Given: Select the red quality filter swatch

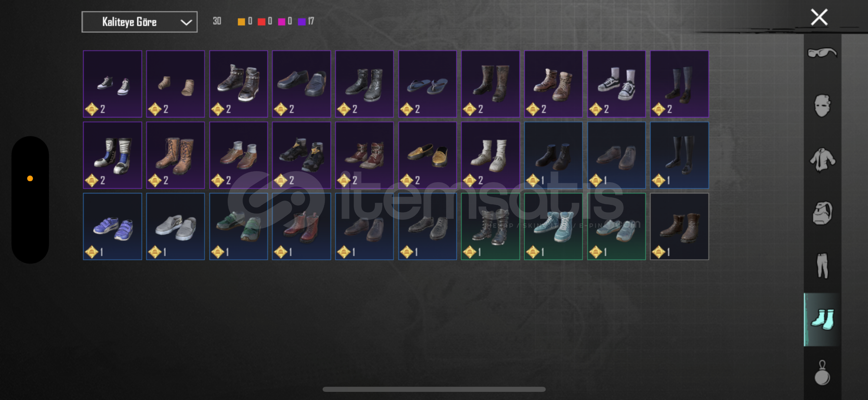Looking at the screenshot, I should pos(261,21).
